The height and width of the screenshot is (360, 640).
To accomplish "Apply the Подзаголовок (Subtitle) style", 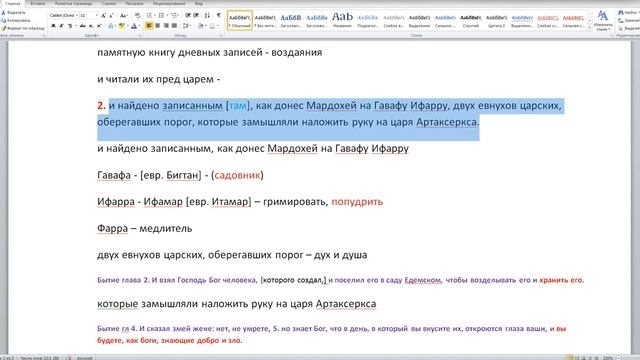I will coord(368,20).
